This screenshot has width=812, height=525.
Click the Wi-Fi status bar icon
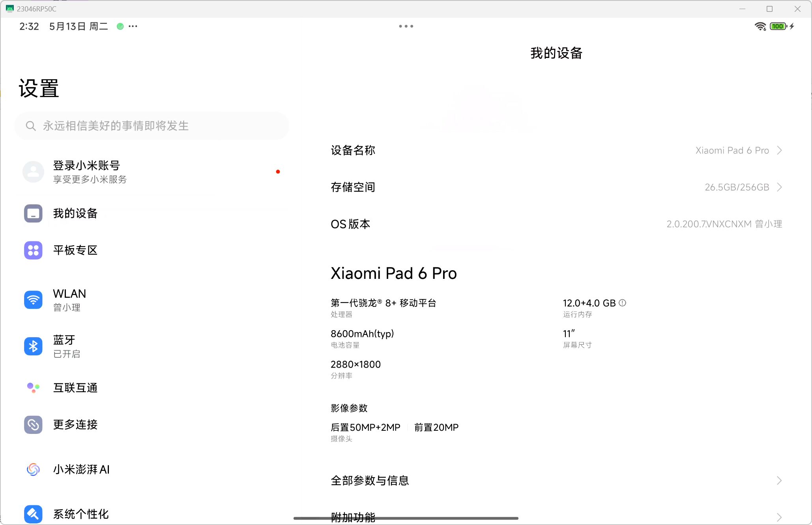[760, 26]
